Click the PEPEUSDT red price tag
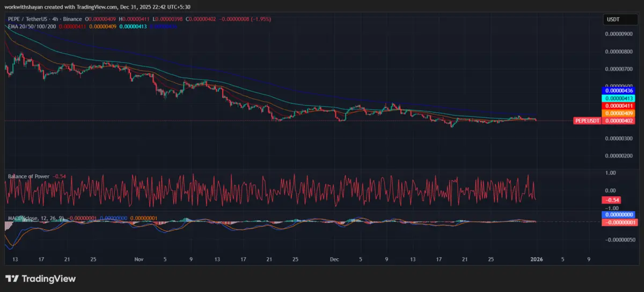 (588, 121)
